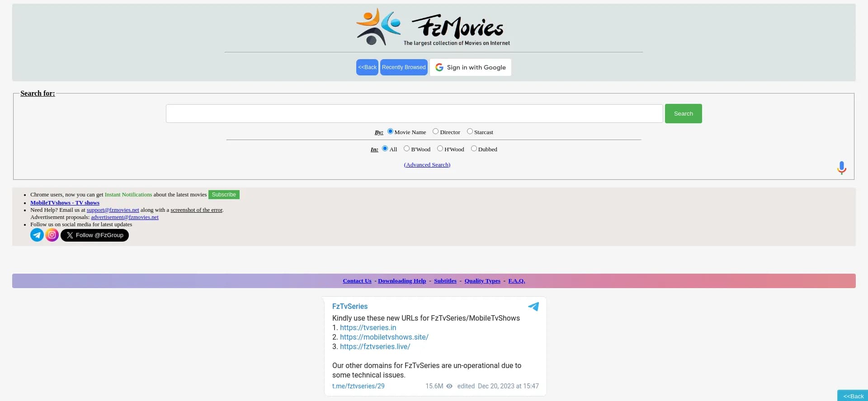This screenshot has width=868, height=401.
Task: Open the Advanced Search link
Action: click(x=427, y=165)
